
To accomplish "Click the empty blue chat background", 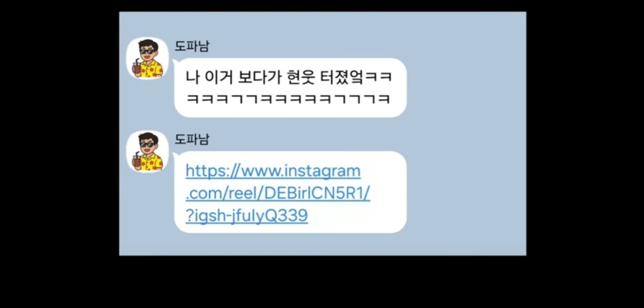I will (467, 134).
